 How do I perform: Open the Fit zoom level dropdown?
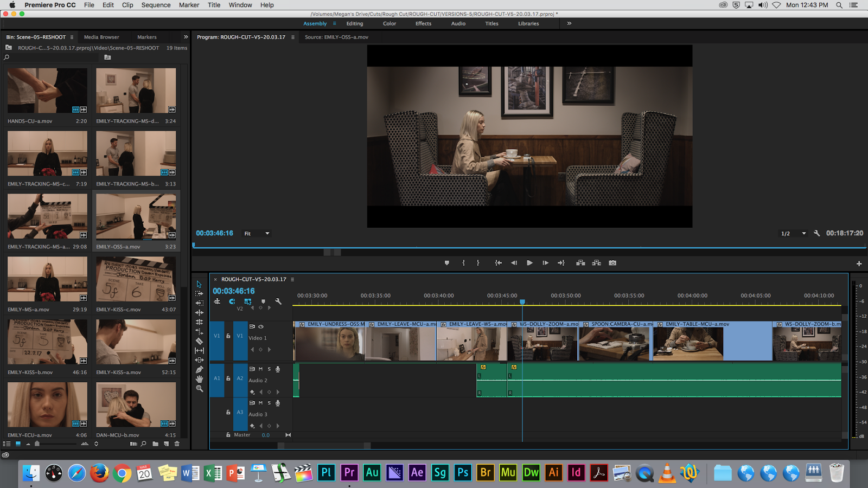(257, 234)
